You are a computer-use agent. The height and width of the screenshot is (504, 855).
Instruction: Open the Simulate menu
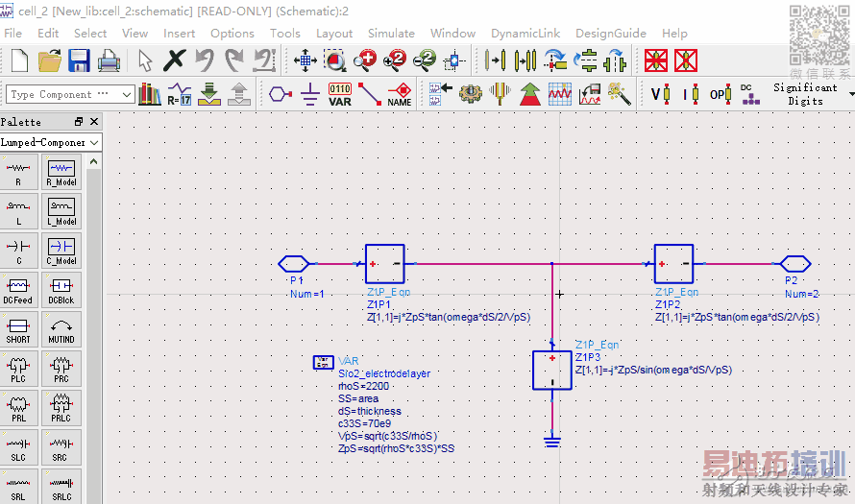click(x=391, y=34)
